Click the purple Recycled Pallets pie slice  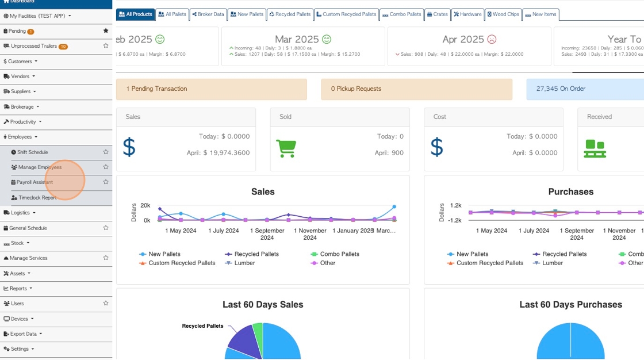(x=245, y=341)
